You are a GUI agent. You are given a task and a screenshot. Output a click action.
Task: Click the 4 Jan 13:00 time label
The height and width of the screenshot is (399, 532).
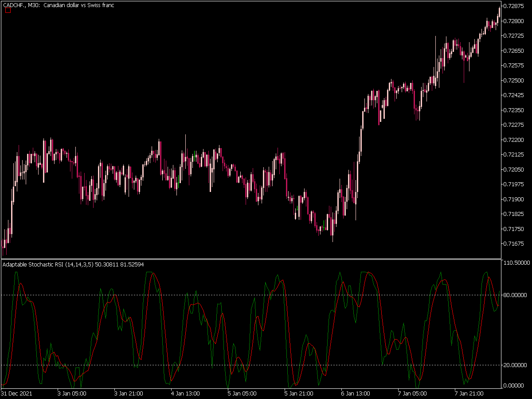point(185,393)
